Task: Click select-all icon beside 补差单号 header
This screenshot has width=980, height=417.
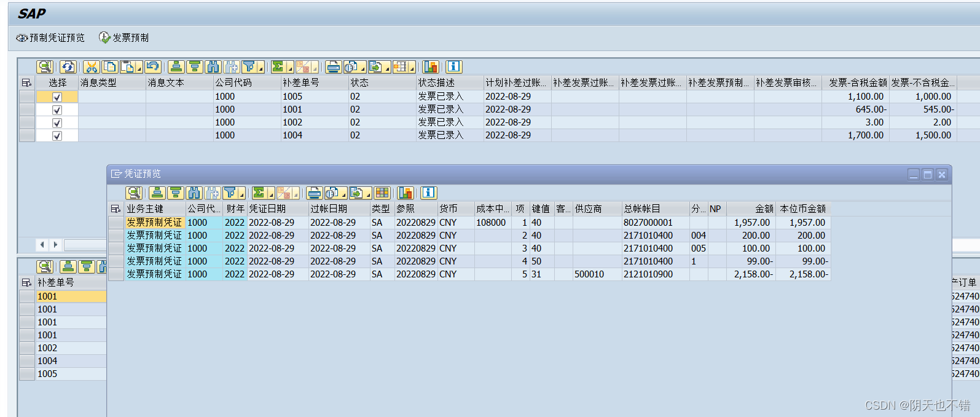Action: (26, 282)
